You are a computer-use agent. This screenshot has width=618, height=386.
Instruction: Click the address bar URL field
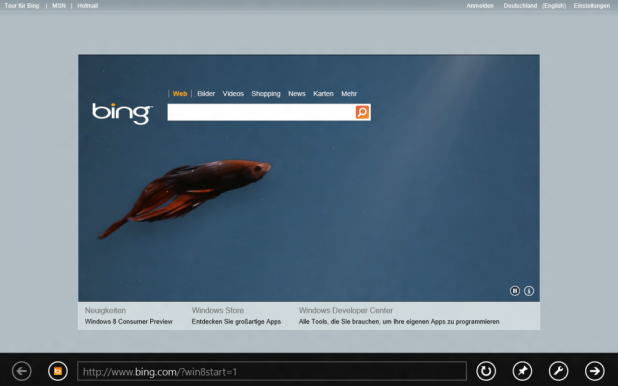[x=272, y=371]
